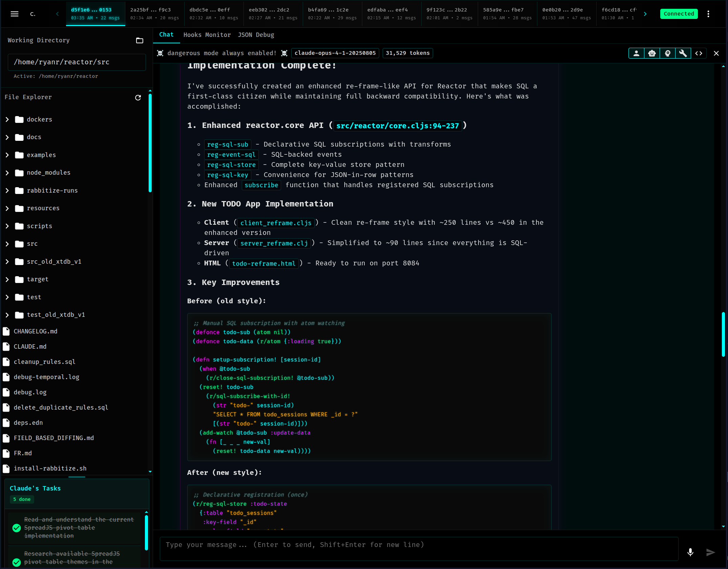Toggle raw code view (angle brackets icon)
Screen dimensions: 728x569
tap(699, 53)
